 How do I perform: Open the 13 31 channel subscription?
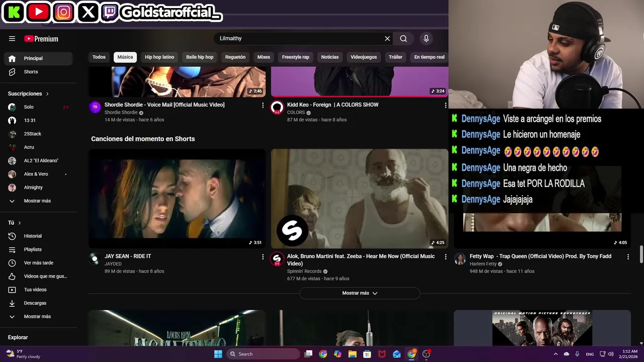[38, 121]
